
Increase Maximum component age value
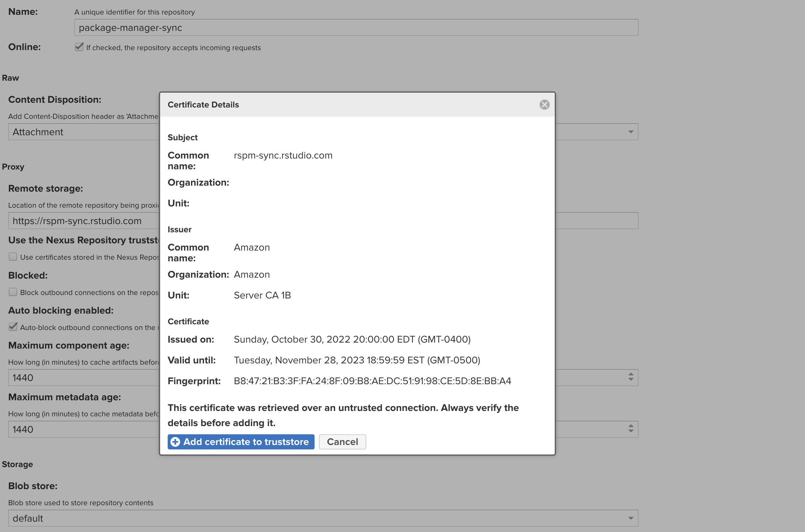pos(631,374)
